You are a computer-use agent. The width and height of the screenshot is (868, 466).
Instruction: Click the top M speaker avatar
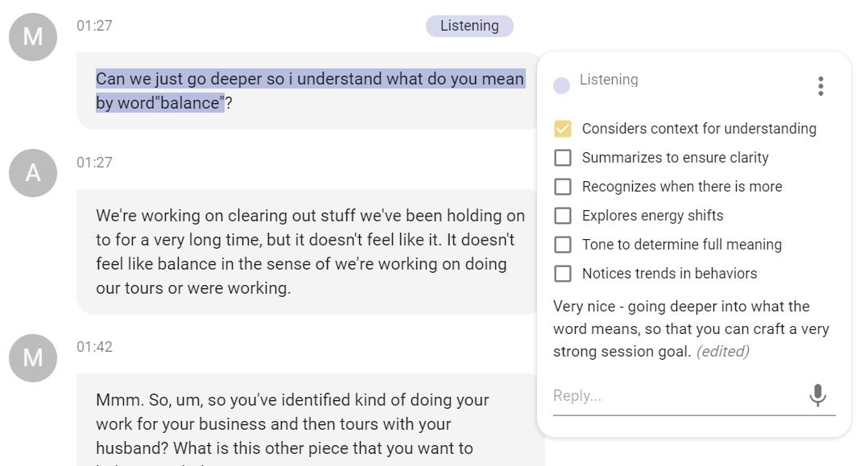[x=33, y=37]
